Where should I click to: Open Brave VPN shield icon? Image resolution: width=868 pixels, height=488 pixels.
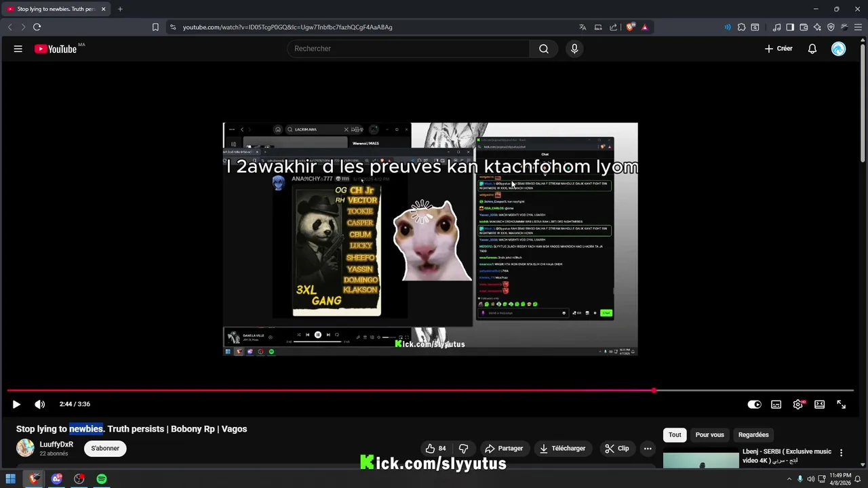pos(831,27)
